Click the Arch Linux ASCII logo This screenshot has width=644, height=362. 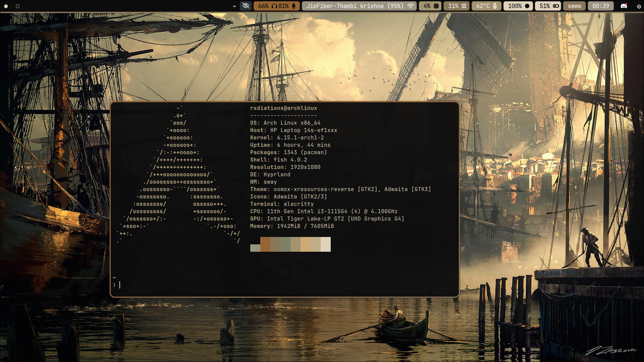178,174
